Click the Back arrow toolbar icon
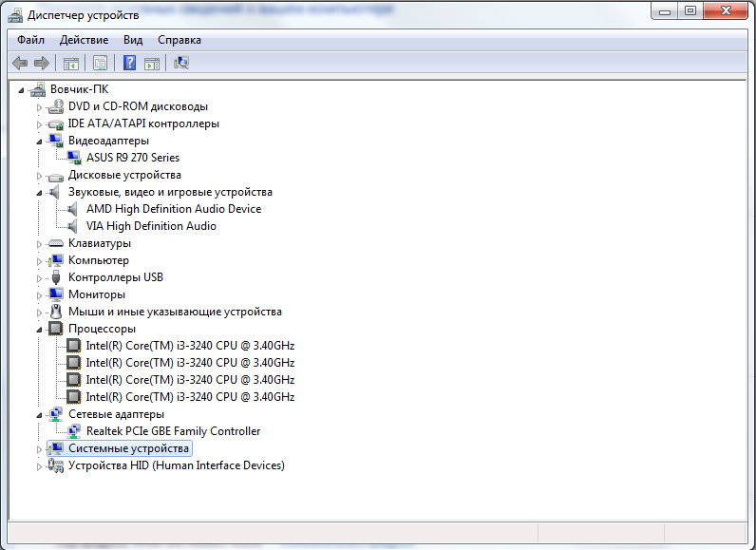 (x=20, y=63)
